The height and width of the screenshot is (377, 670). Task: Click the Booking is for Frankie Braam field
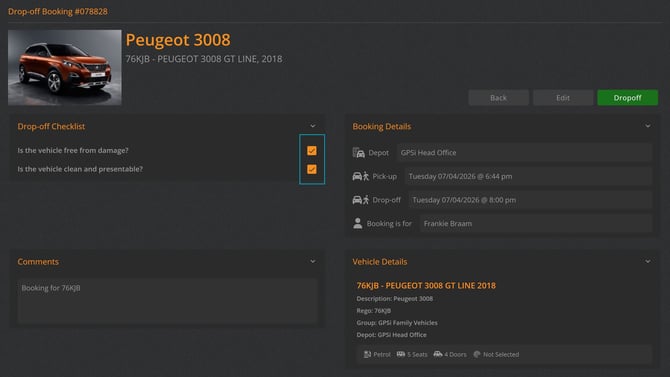pyautogui.click(x=535, y=224)
